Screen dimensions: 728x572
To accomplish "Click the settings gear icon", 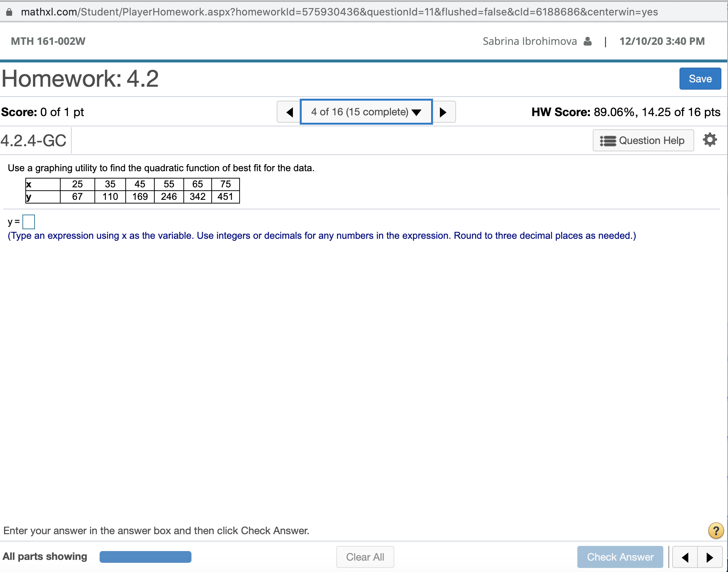I will point(710,140).
